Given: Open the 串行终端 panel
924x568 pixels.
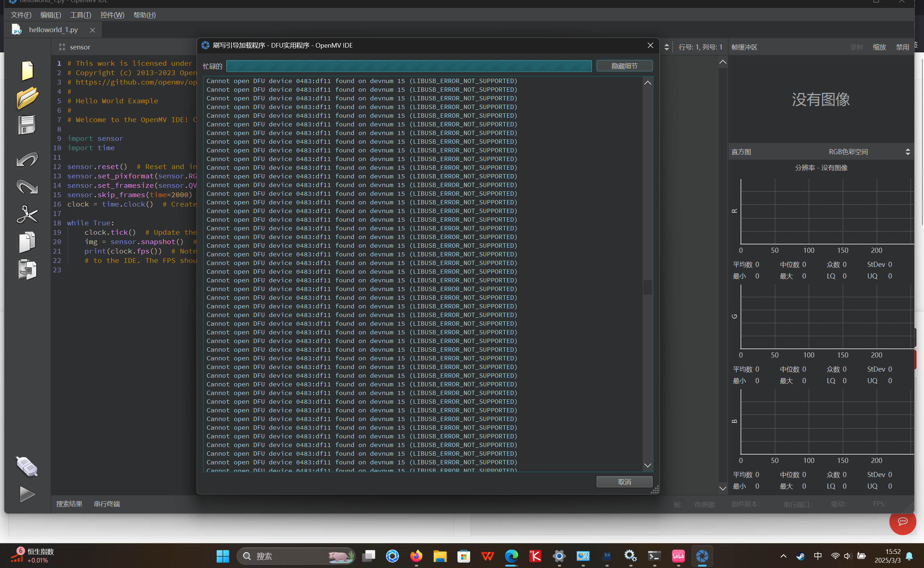Looking at the screenshot, I should [x=107, y=504].
